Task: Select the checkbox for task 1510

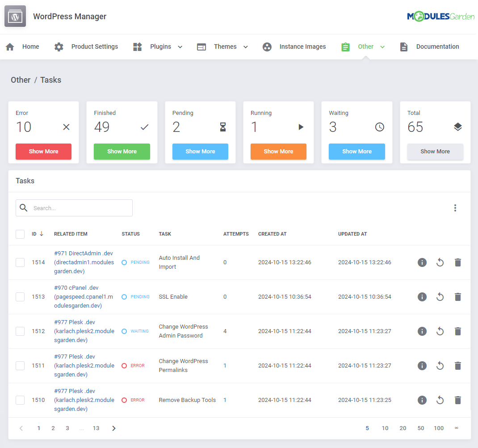Action: (20, 401)
